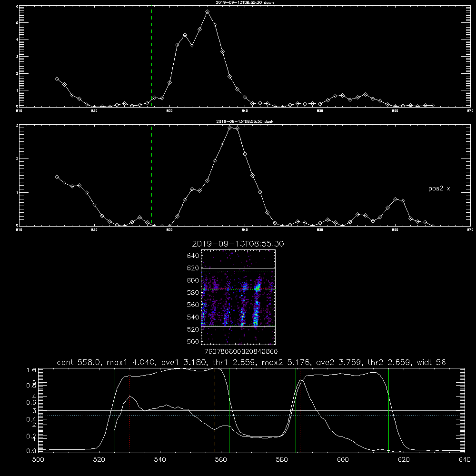Image resolution: width=476 pixels, height=476 pixels.
Task: Click the large "2019-09-13T08:55:30" heading above the spectral image
Action: [238, 244]
